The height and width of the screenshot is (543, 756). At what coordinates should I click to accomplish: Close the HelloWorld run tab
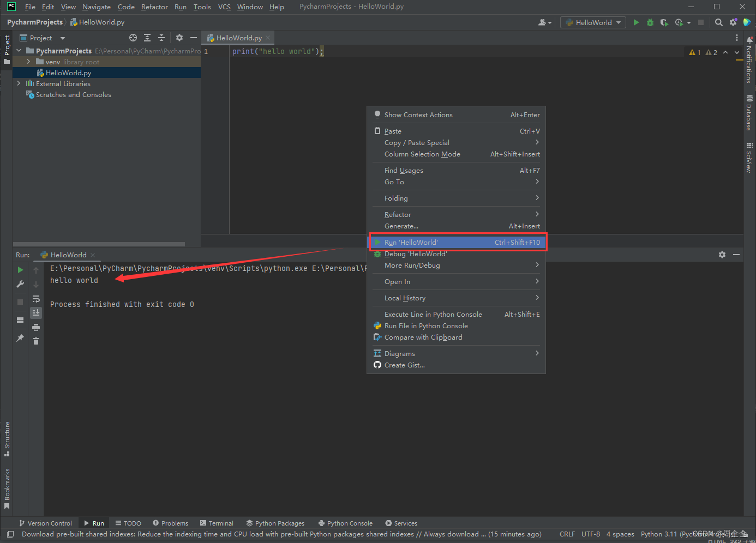pos(93,255)
